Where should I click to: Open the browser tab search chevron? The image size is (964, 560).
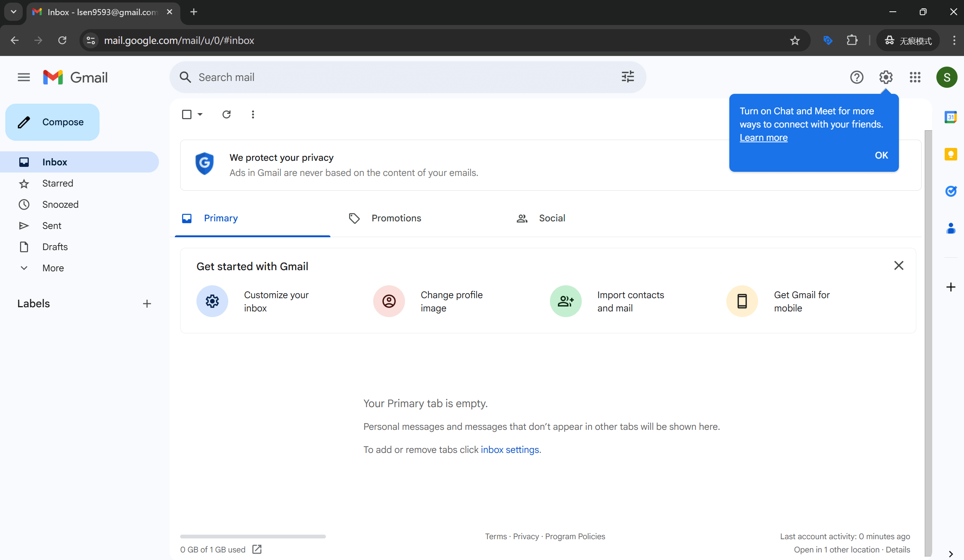pyautogui.click(x=13, y=12)
